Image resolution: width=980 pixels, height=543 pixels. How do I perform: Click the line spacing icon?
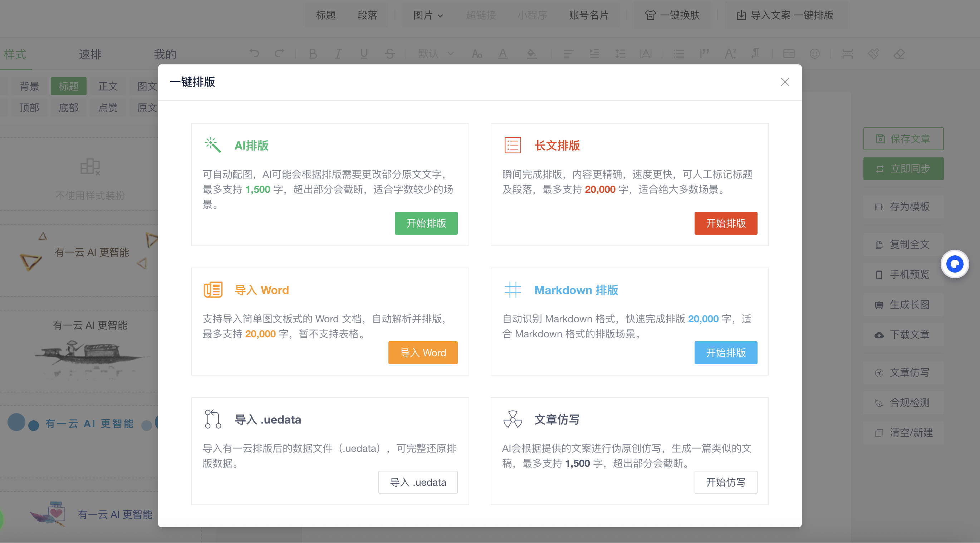tap(620, 54)
